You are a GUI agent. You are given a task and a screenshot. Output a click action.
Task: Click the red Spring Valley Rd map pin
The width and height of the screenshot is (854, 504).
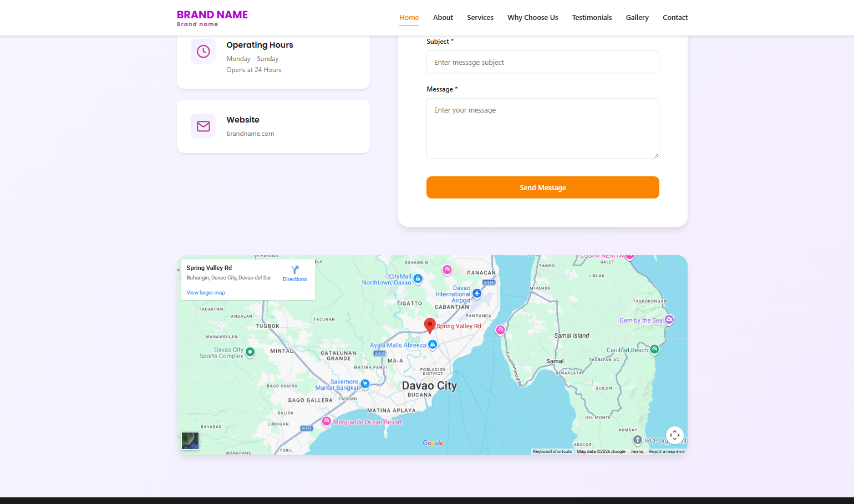point(429,325)
